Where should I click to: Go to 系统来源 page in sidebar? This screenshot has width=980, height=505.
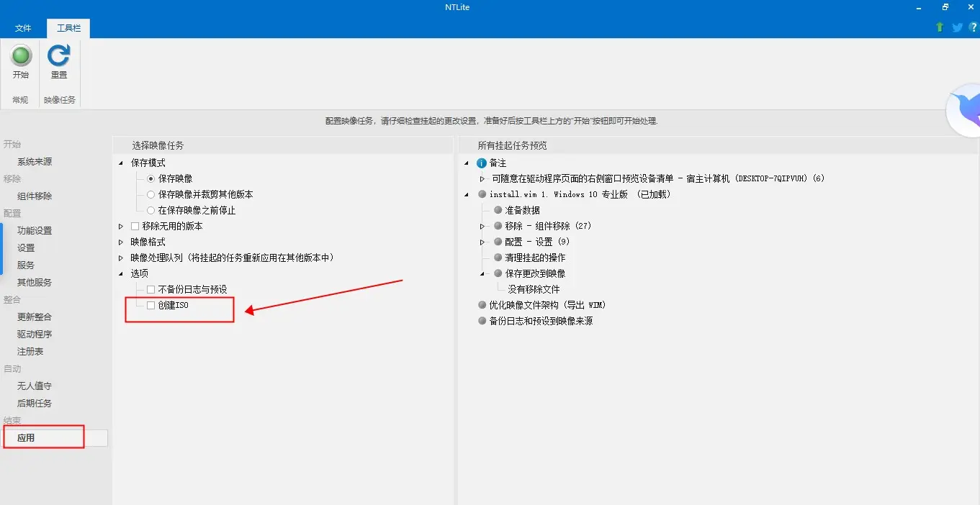point(35,162)
